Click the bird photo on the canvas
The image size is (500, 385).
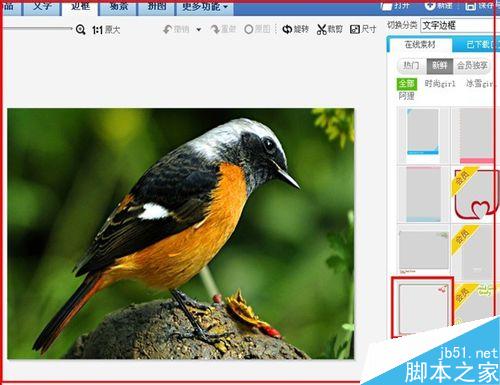pyautogui.click(x=180, y=233)
